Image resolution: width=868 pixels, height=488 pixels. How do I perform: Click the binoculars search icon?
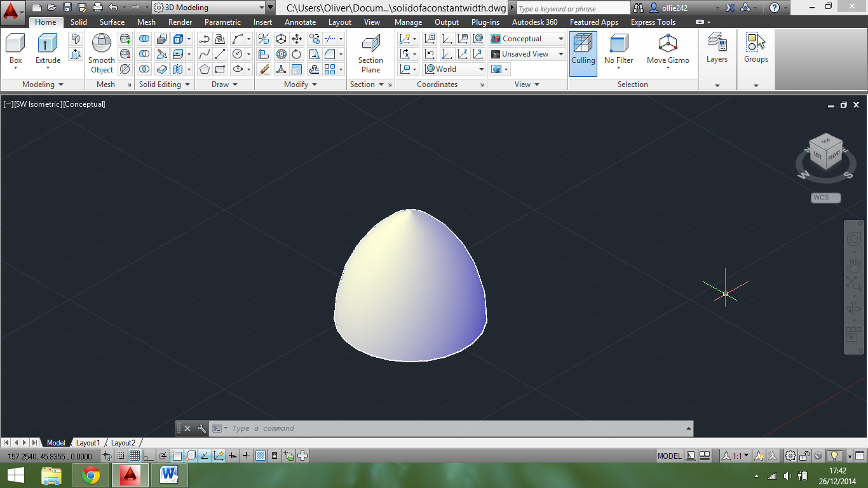coord(638,8)
